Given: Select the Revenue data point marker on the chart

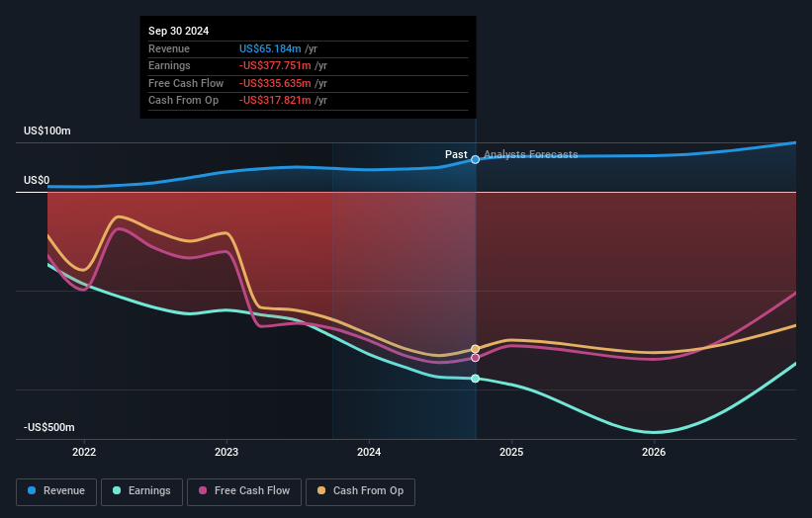Looking at the screenshot, I should coord(475,160).
